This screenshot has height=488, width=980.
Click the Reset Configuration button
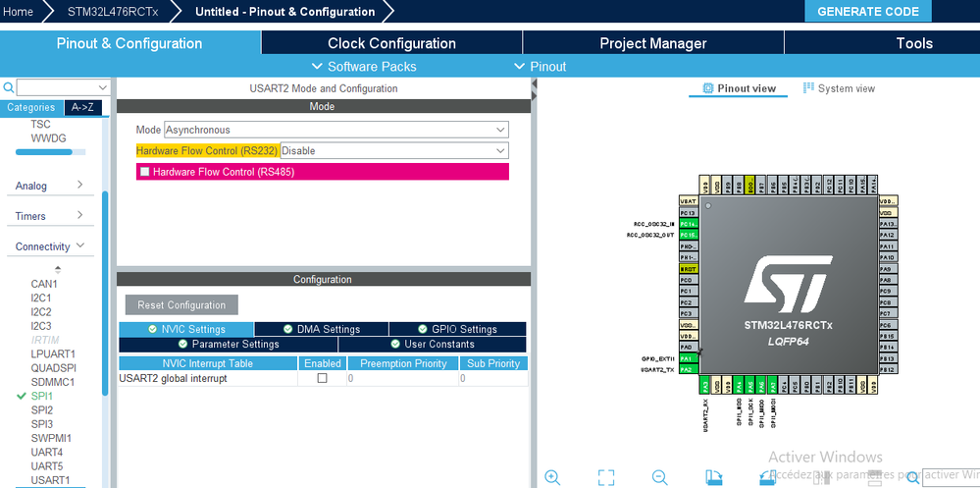point(181,304)
